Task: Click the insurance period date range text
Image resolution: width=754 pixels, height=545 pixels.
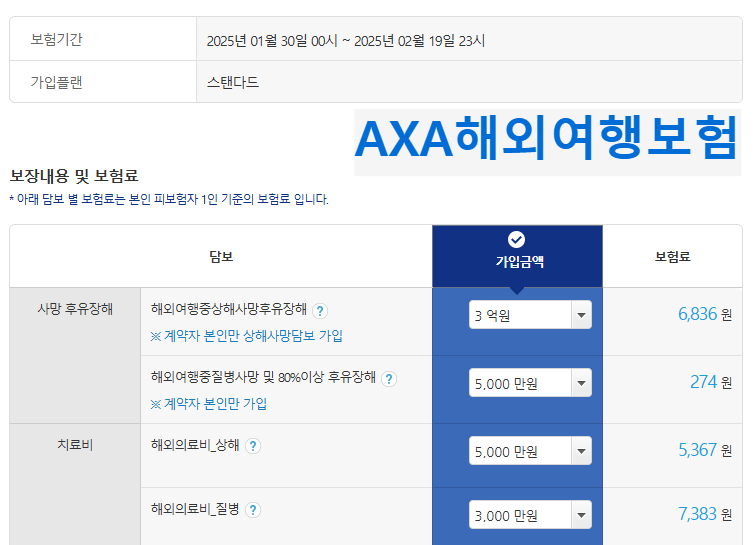Action: (346, 41)
